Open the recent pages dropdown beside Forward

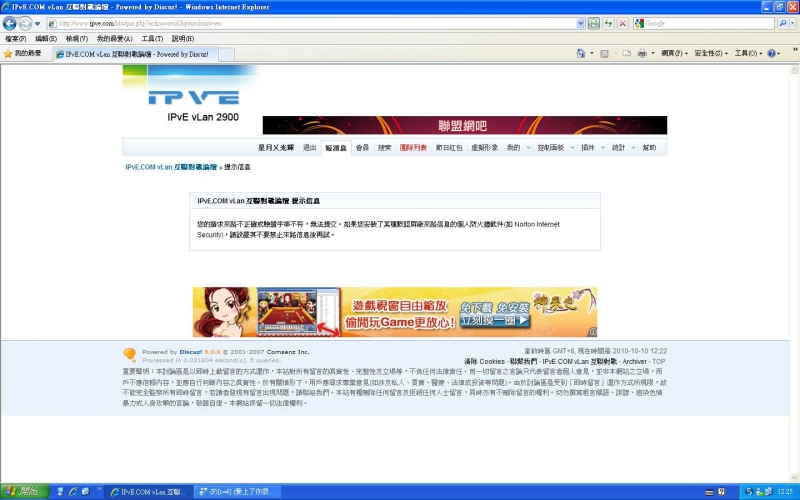coord(37,24)
